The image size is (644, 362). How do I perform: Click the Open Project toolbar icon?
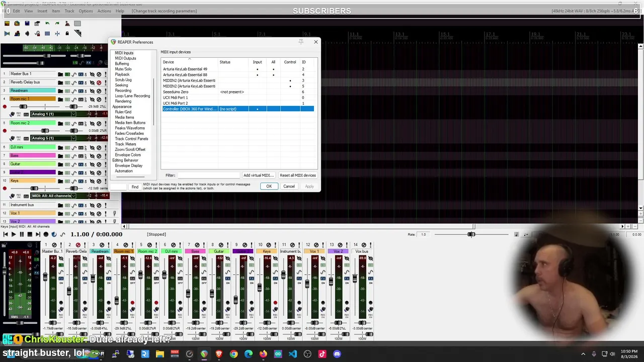point(17,23)
